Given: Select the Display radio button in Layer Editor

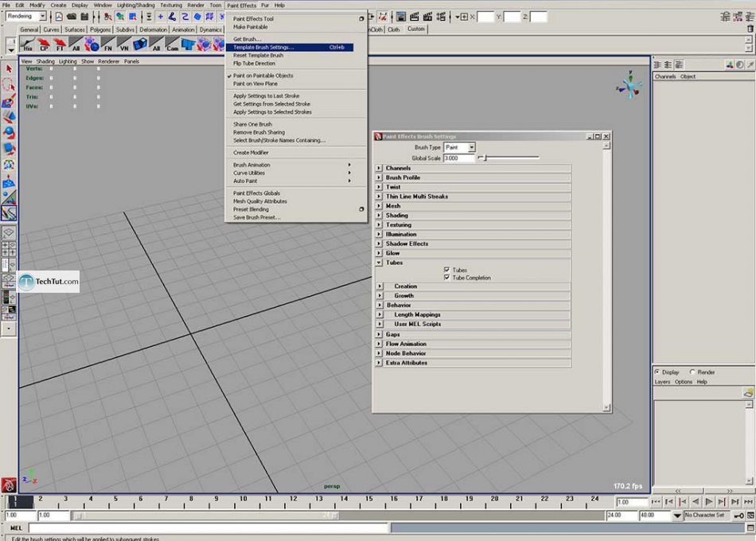Looking at the screenshot, I should point(657,372).
